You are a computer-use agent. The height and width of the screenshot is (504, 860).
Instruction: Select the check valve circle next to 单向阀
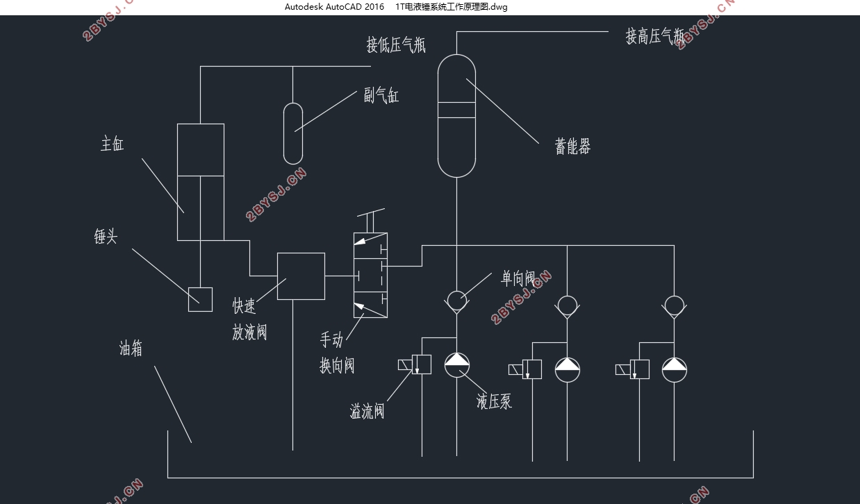point(456,301)
